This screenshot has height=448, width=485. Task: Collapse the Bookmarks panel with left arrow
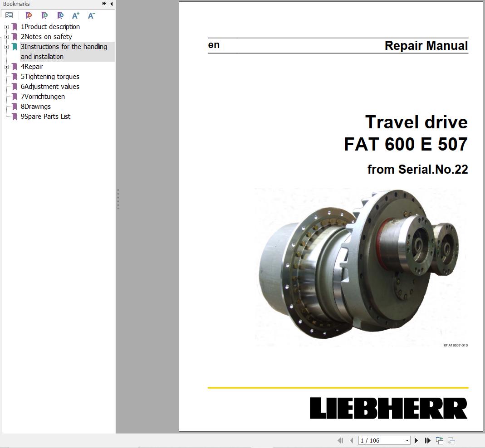(111, 4)
